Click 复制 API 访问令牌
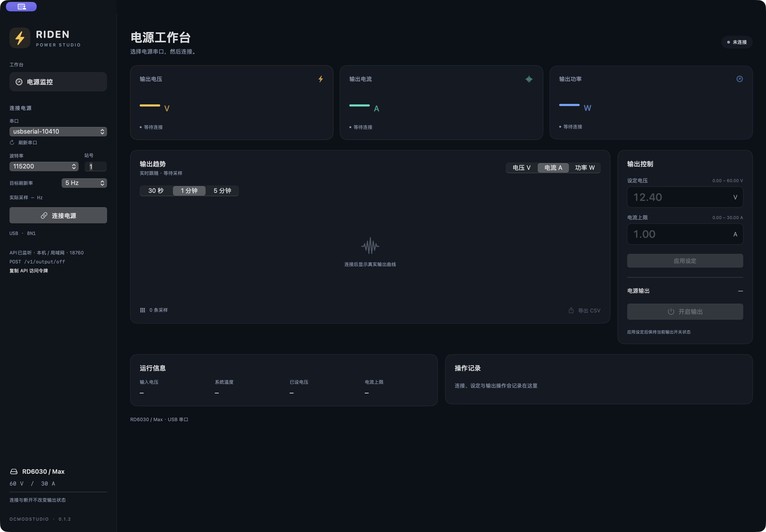Image resolution: width=766 pixels, height=532 pixels. click(x=29, y=271)
